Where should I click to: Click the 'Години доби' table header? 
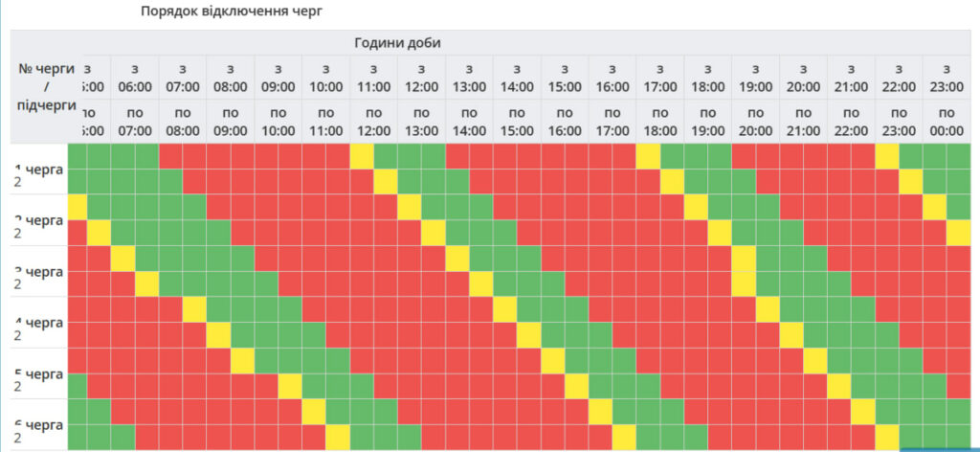(397, 43)
